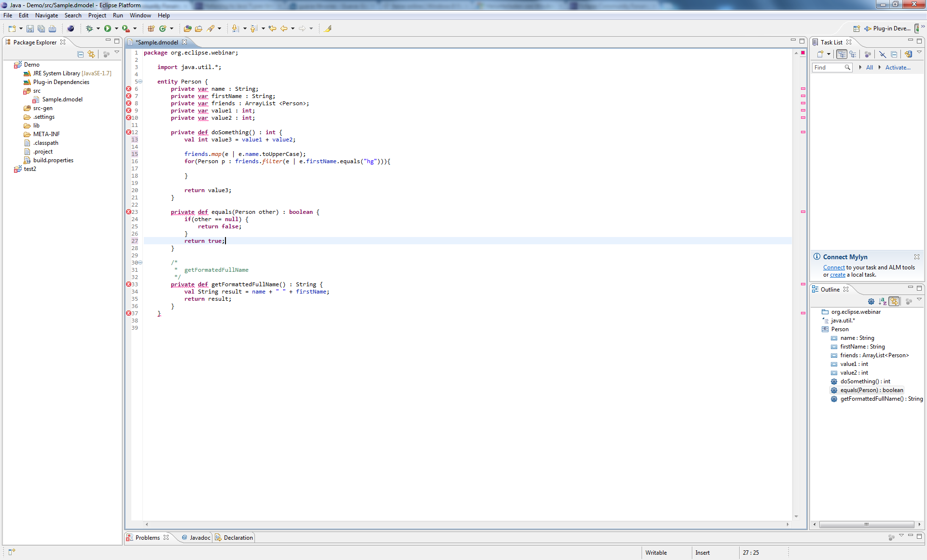Open the Run button dropdown arrow
927x560 pixels.
116,28
